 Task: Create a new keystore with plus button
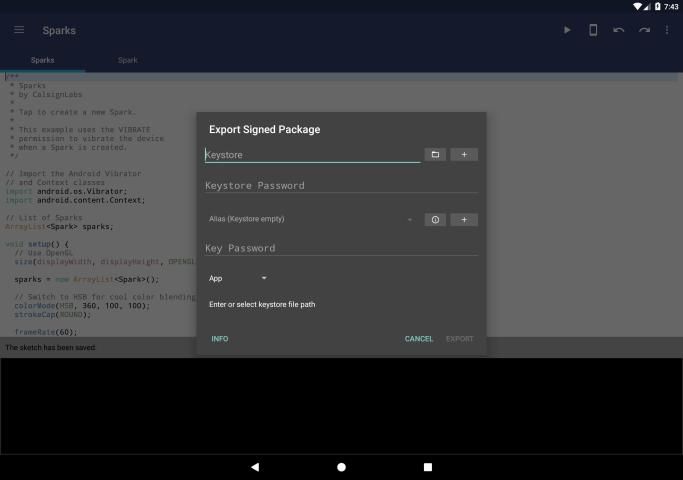[464, 155]
